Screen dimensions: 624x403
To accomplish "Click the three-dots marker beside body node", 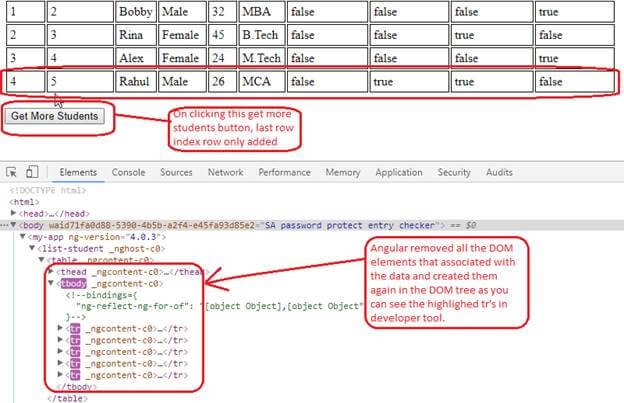I will pyautogui.click(x=4, y=226).
